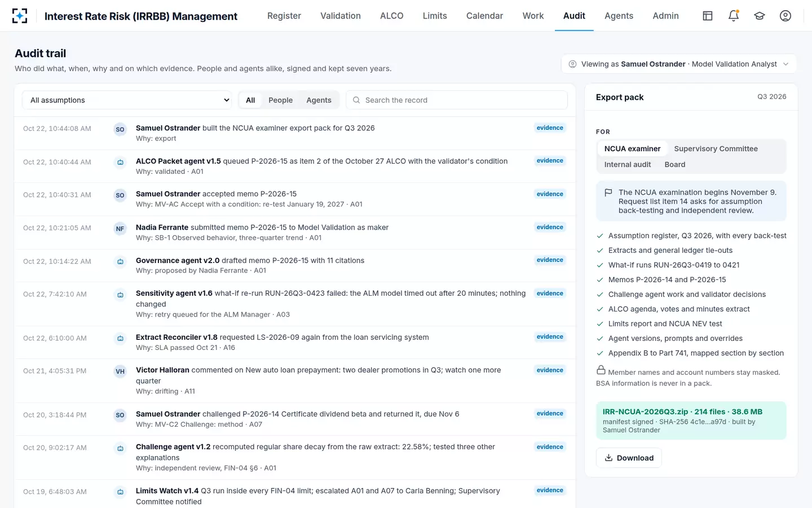Go to the ALCO tab

(392, 16)
